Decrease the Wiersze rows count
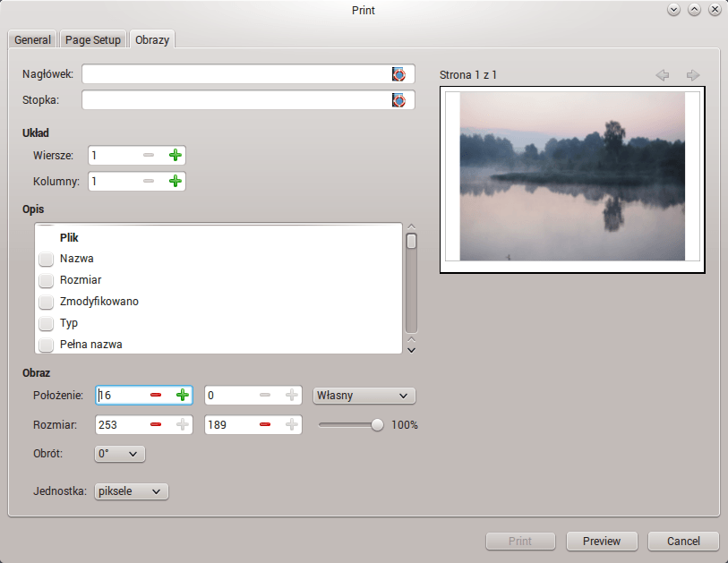Image resolution: width=728 pixels, height=563 pixels. tap(149, 155)
